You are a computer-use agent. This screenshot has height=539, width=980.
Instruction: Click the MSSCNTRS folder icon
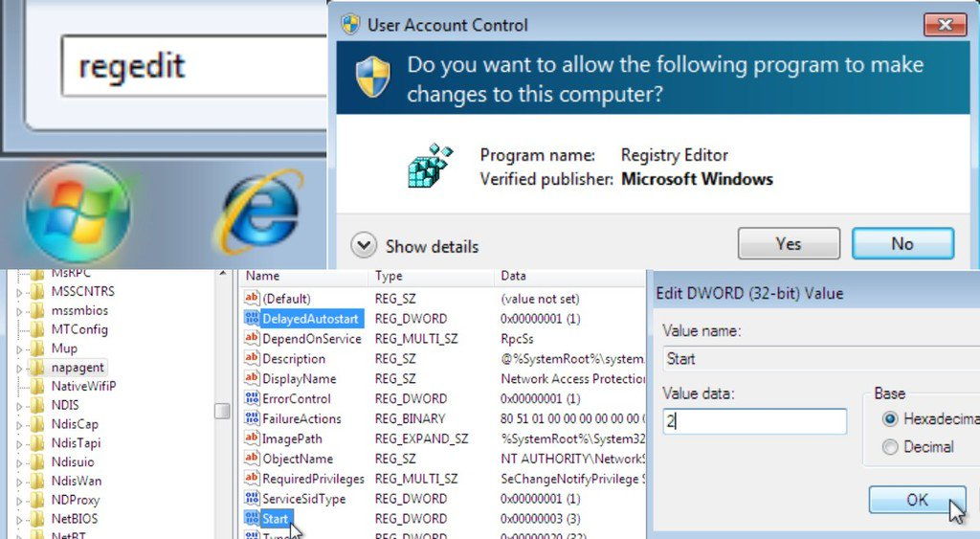coord(37,291)
